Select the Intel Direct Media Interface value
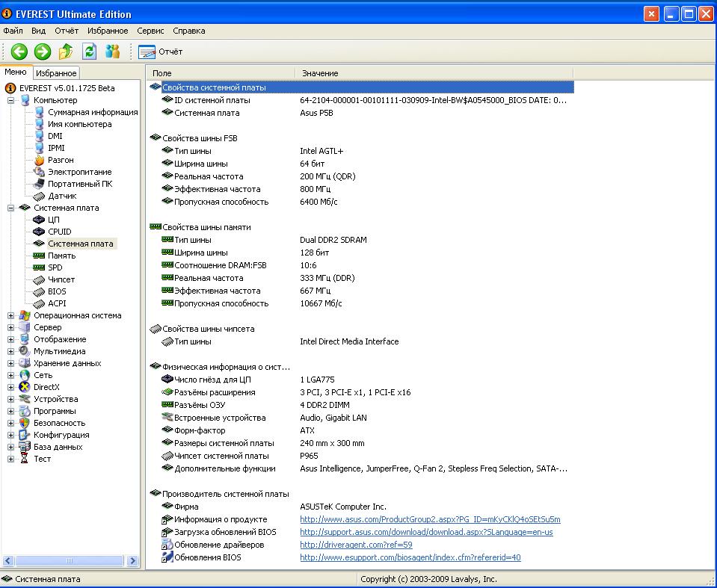This screenshot has width=717, height=588. tap(349, 341)
